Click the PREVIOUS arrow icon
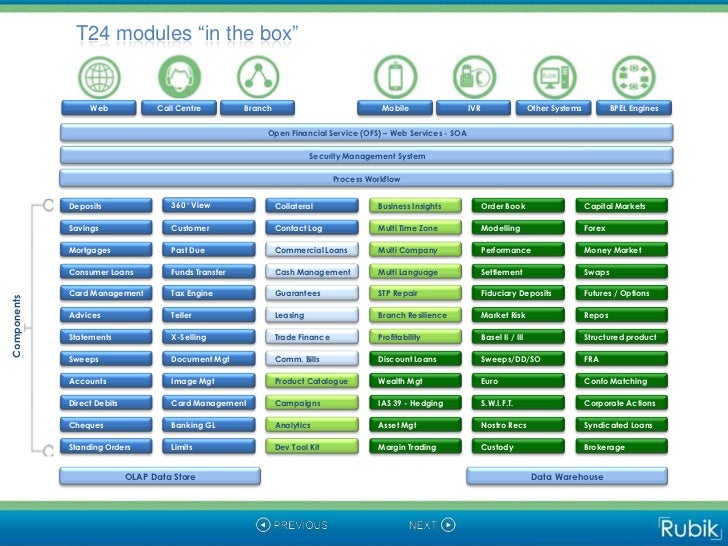This screenshot has width=728, height=546. [x=263, y=525]
